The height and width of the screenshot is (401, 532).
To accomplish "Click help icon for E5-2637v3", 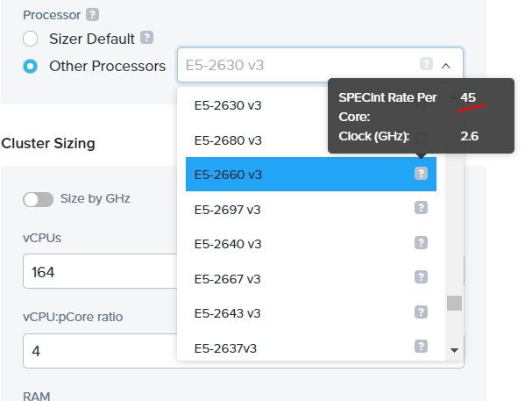I will coord(421,347).
